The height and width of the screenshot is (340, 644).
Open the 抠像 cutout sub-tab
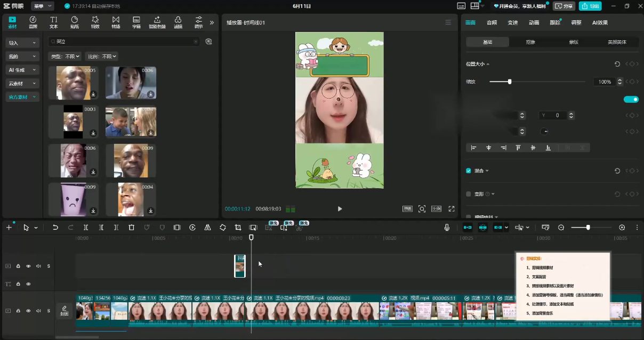pos(530,42)
